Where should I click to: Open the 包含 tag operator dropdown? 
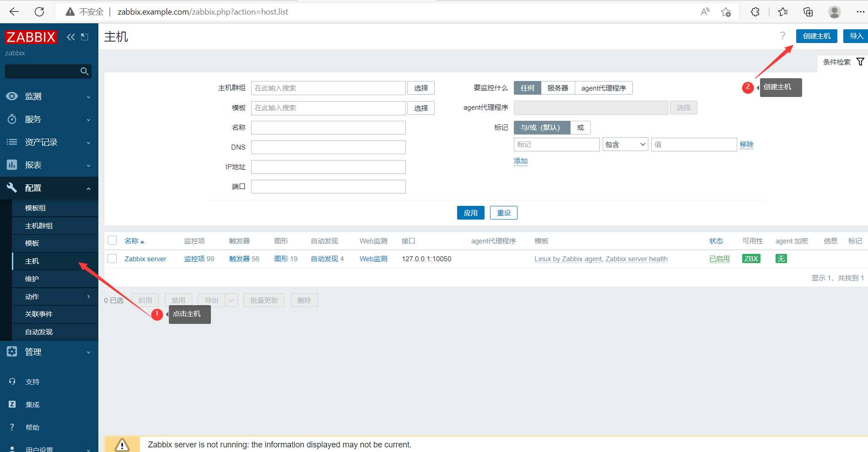625,145
